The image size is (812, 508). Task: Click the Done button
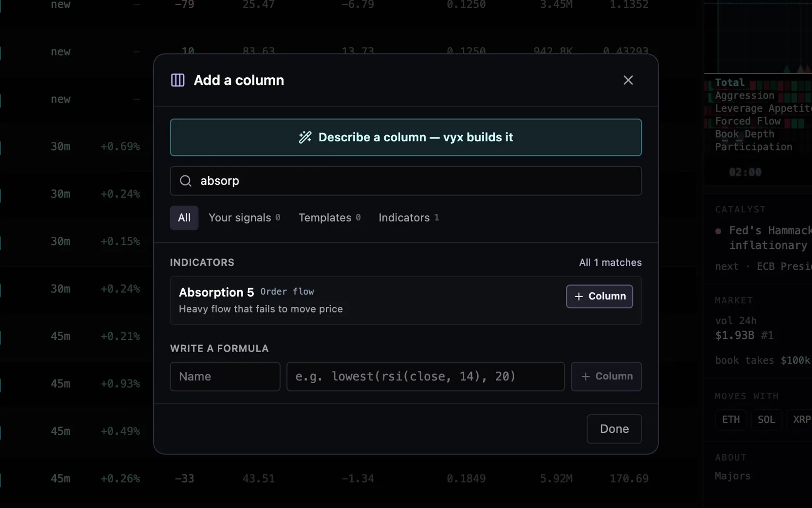(614, 429)
